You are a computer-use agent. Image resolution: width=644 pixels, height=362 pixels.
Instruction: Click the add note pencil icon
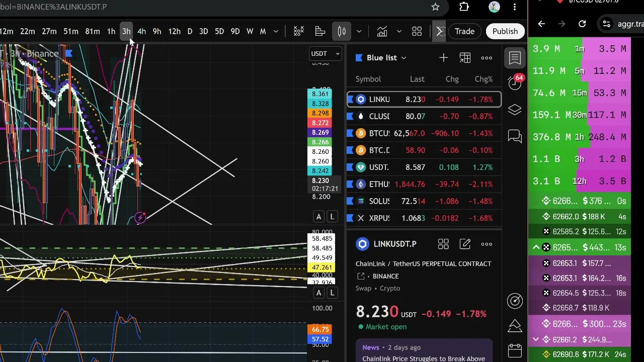[465, 244]
